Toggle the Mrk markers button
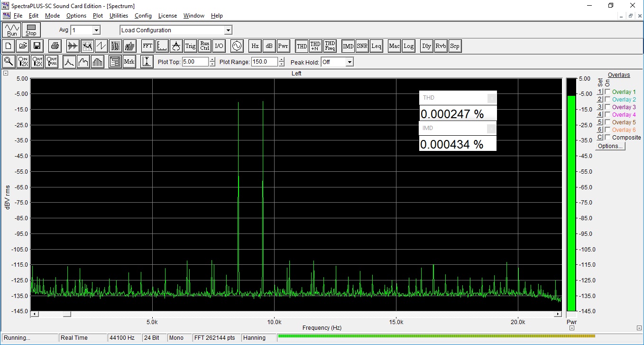 coord(129,62)
